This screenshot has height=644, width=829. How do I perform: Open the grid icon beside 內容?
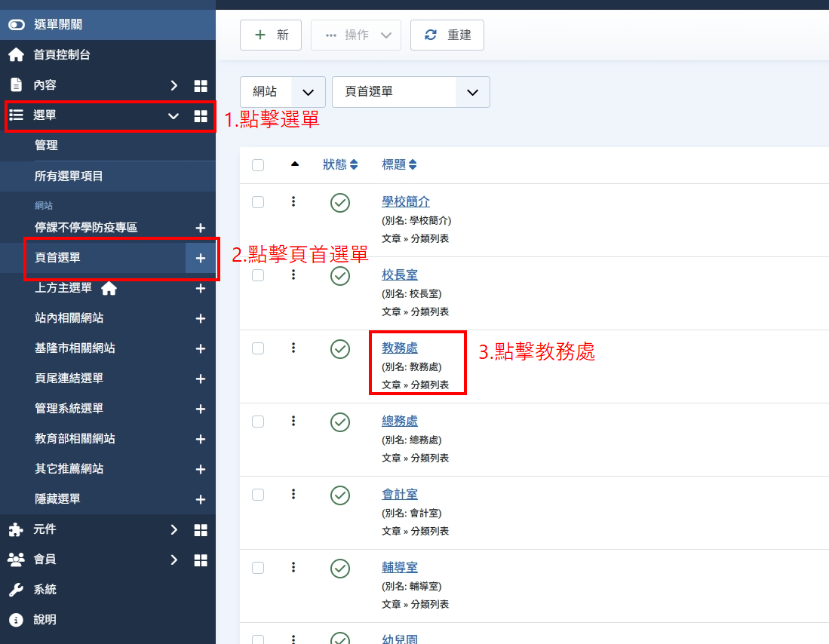tap(200, 85)
